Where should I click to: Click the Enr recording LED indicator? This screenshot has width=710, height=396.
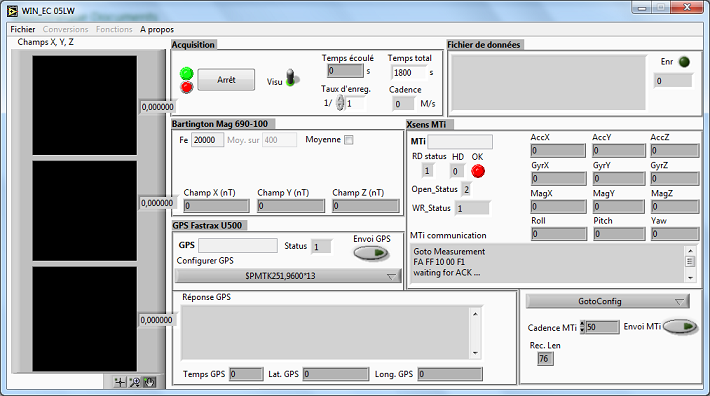click(684, 62)
